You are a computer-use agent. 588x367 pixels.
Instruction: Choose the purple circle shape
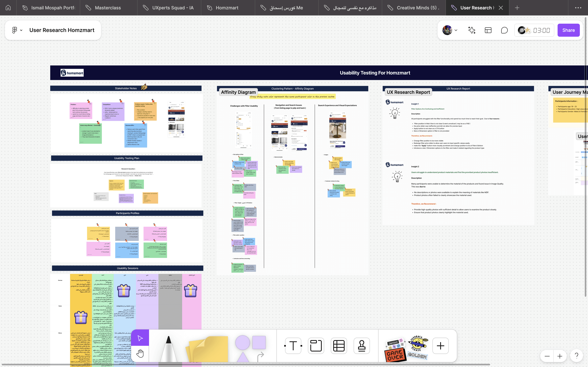click(242, 343)
